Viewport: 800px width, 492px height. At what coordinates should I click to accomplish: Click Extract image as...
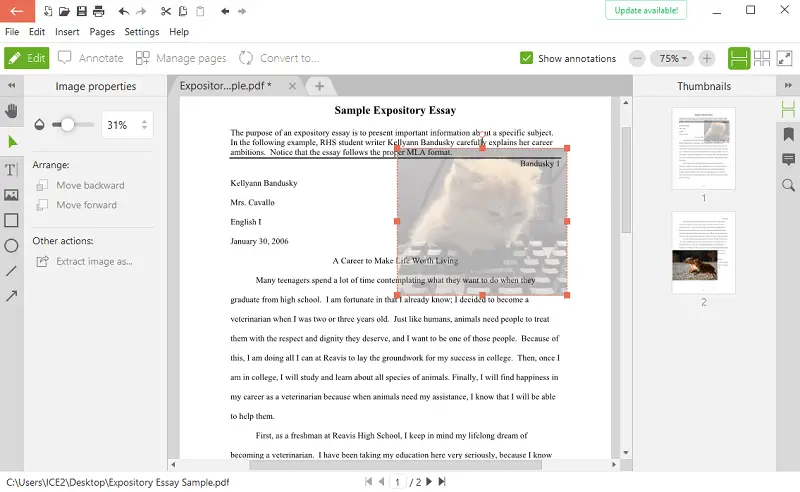(x=85, y=262)
